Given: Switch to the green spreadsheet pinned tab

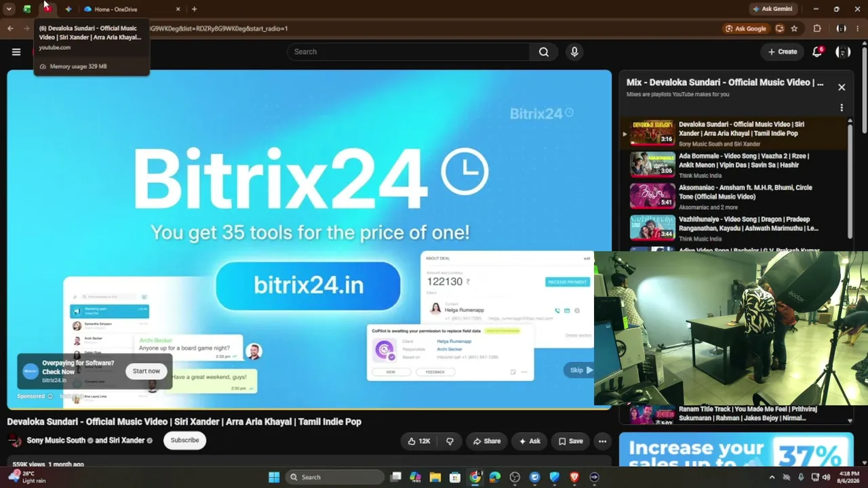Looking at the screenshot, I should coord(27,9).
